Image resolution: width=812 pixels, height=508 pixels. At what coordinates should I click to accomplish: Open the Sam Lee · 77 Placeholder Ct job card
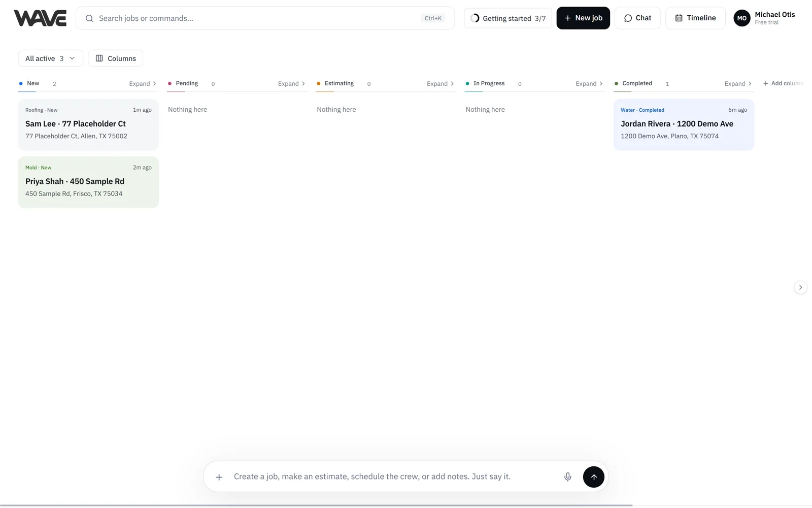(88, 124)
